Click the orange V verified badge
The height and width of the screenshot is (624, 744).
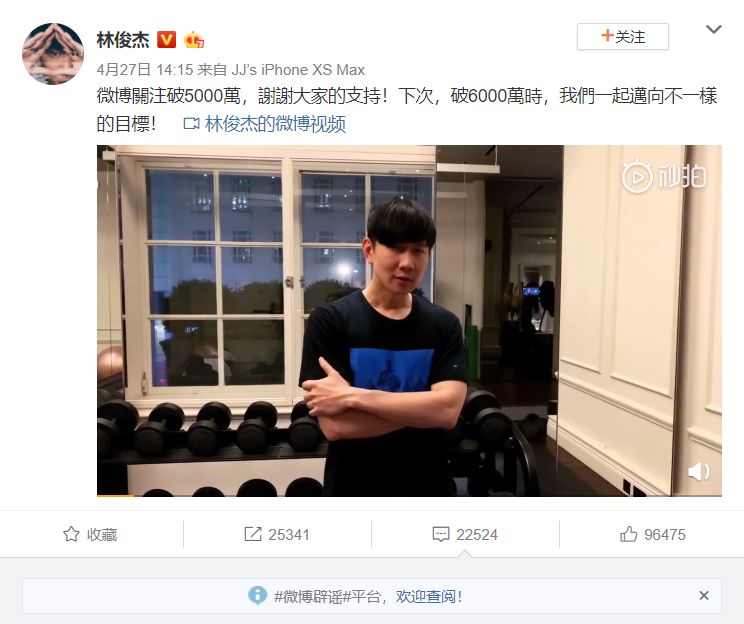coord(166,40)
